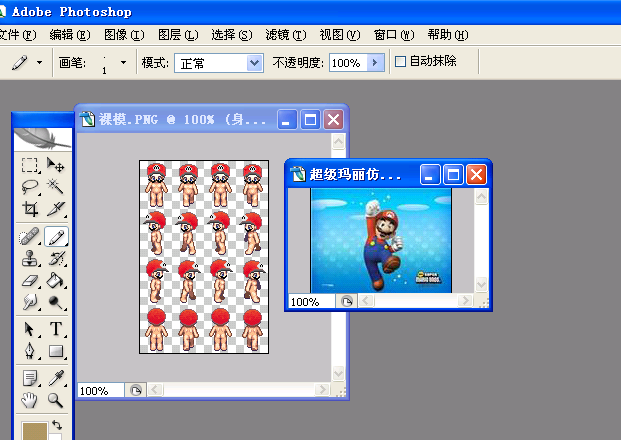Click the foreground color swatch
The height and width of the screenshot is (440, 621).
tap(34, 431)
